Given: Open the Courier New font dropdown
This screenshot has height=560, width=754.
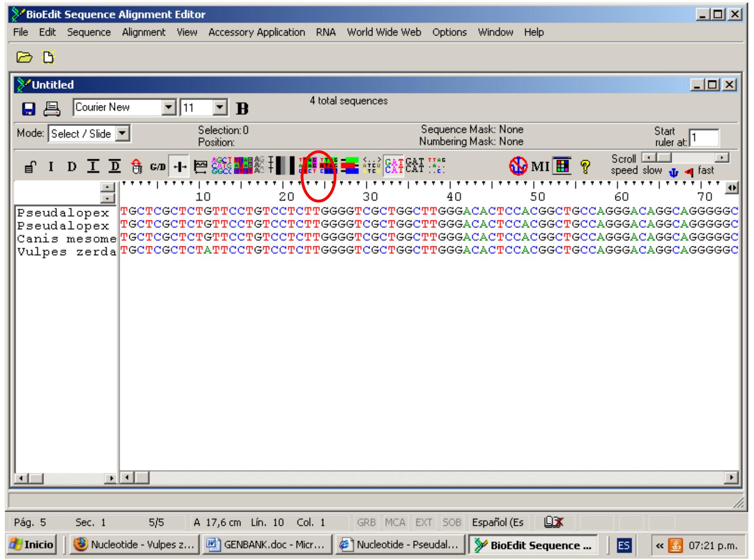Looking at the screenshot, I should point(169,108).
